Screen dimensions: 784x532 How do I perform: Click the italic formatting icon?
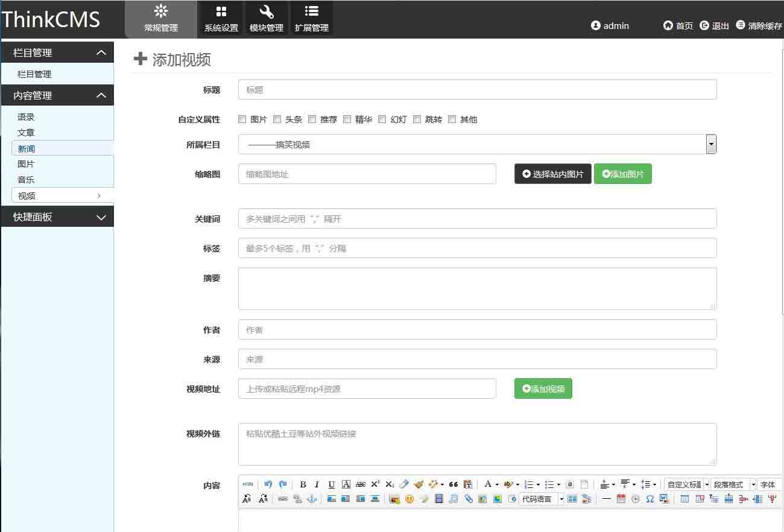(x=317, y=484)
